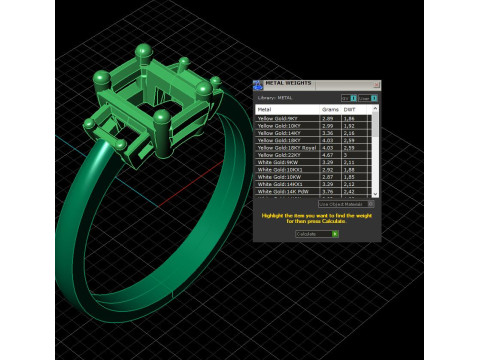The width and height of the screenshot is (480, 360).
Task: Click the square stone setting head model
Action: coord(153,107)
